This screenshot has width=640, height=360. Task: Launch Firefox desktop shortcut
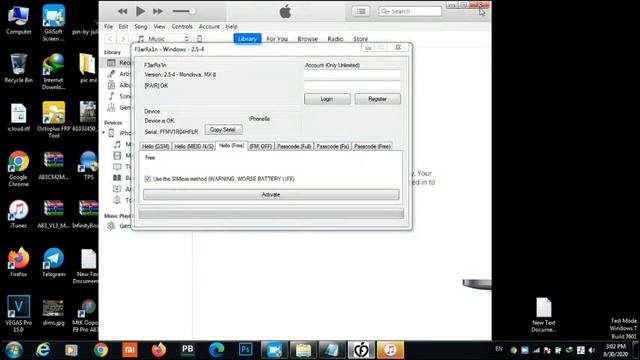tap(18, 262)
